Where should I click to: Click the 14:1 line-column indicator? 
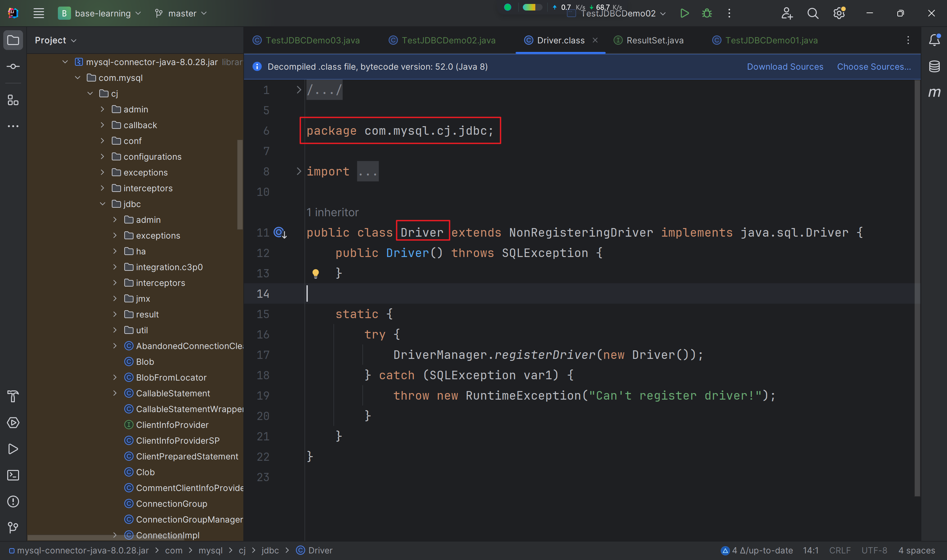811,550
